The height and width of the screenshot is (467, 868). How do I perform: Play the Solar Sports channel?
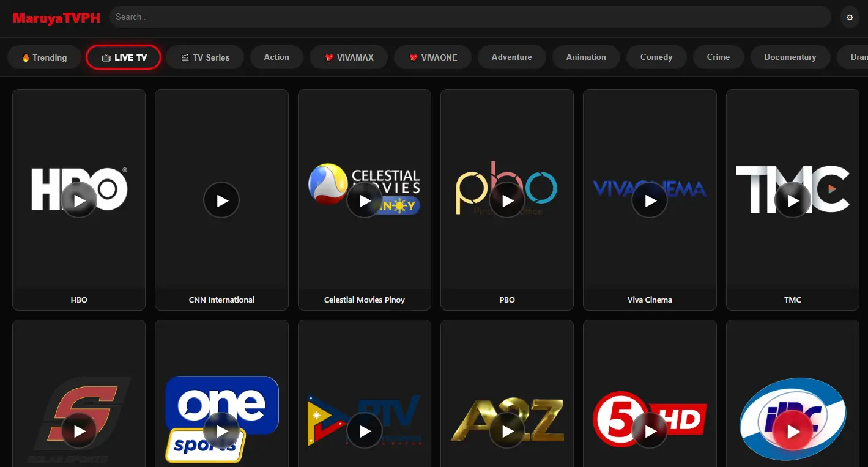pyautogui.click(x=79, y=431)
